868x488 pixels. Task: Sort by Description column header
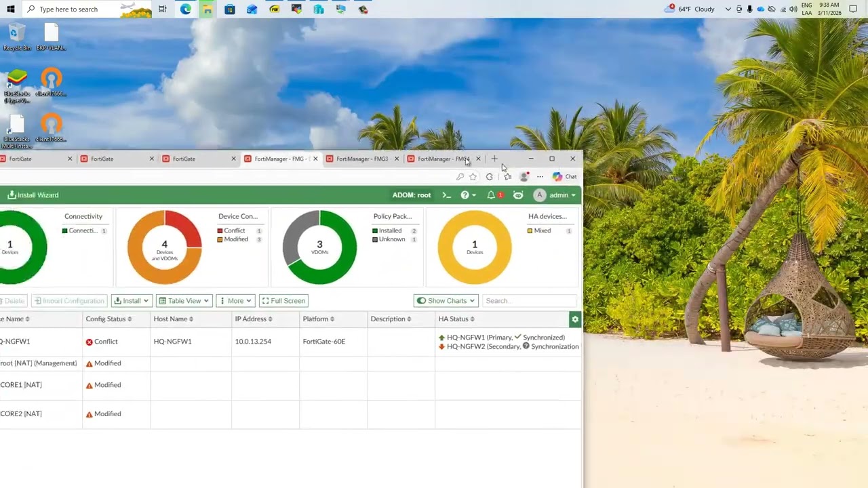(x=391, y=319)
